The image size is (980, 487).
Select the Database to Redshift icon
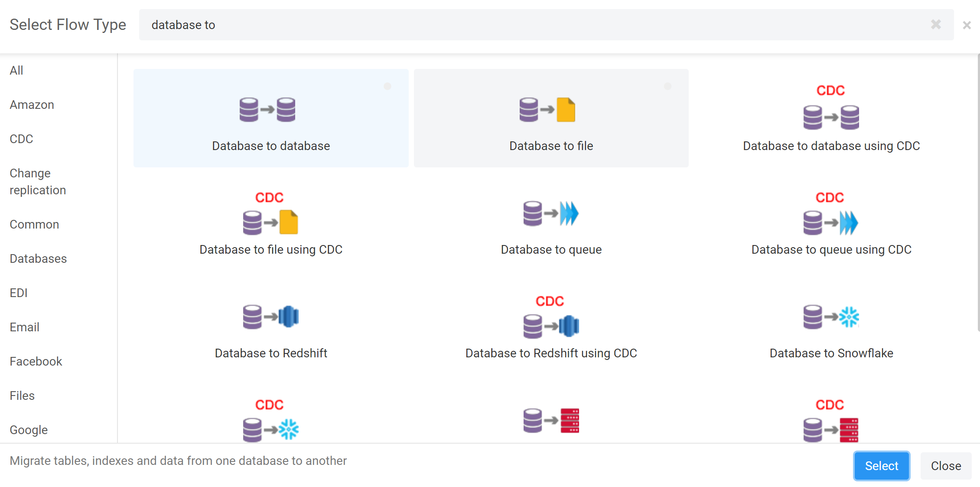(270, 317)
